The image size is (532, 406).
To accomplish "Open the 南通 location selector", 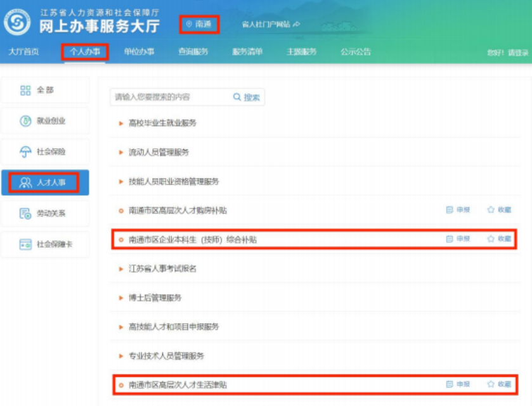I will (x=199, y=24).
